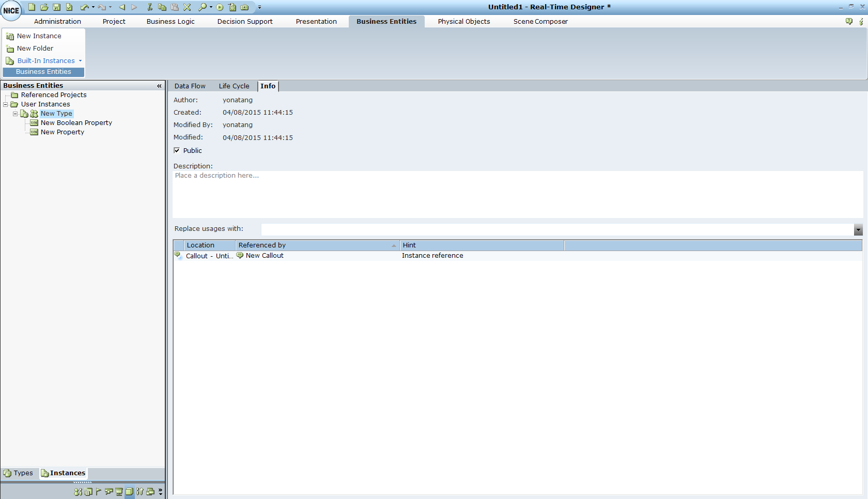Collapse the User Instances tree node
The height and width of the screenshot is (499, 868).
click(6, 104)
